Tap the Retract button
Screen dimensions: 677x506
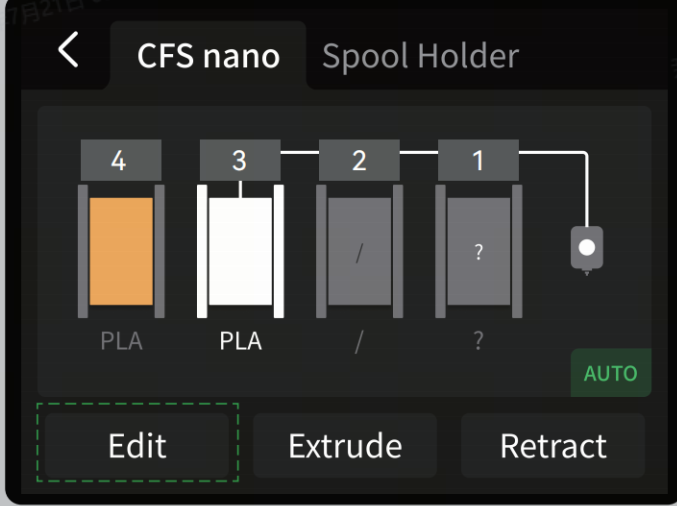(x=554, y=446)
